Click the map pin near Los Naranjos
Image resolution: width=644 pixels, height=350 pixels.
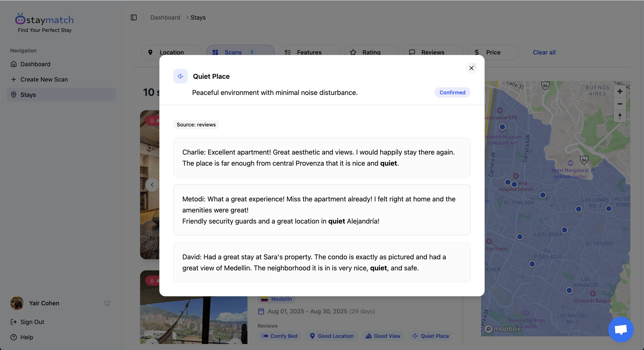click(x=569, y=290)
